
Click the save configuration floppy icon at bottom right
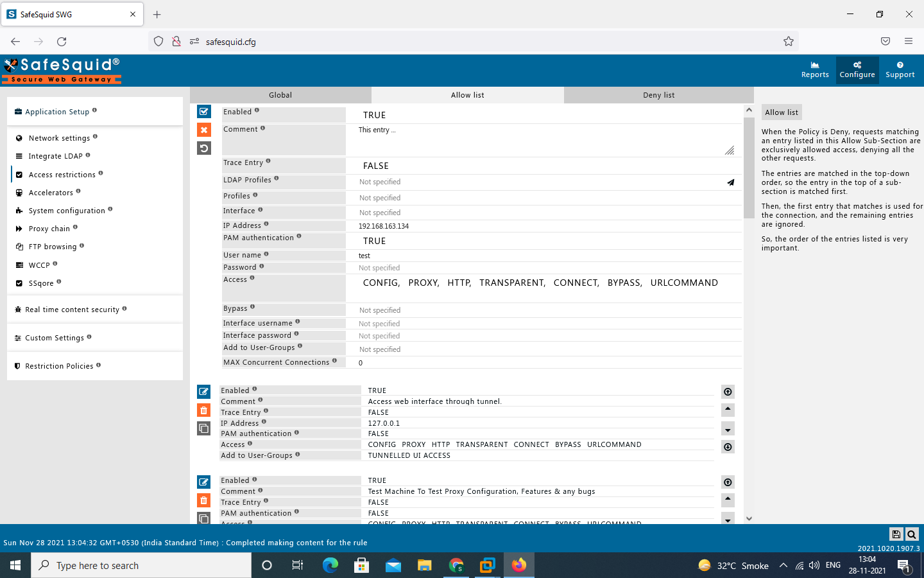pos(896,534)
